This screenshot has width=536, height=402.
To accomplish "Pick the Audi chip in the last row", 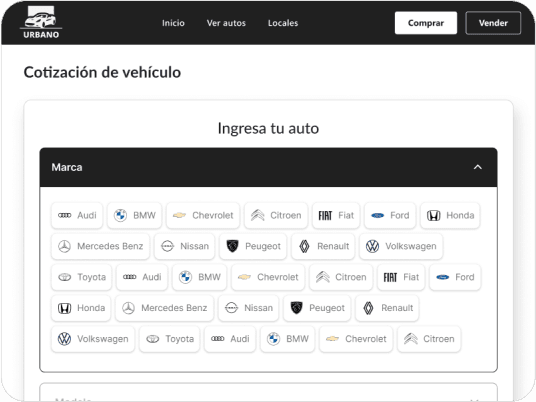I will point(230,339).
